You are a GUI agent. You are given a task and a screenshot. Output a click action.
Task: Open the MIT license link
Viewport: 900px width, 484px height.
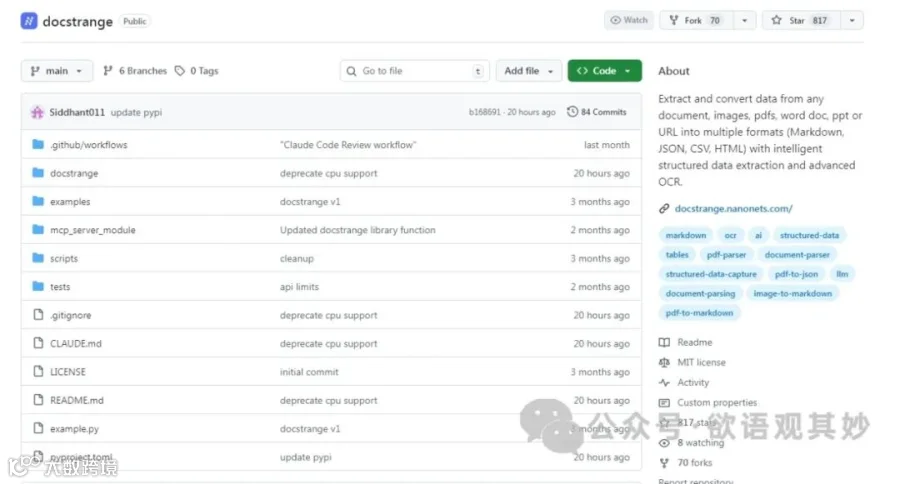coord(693,362)
